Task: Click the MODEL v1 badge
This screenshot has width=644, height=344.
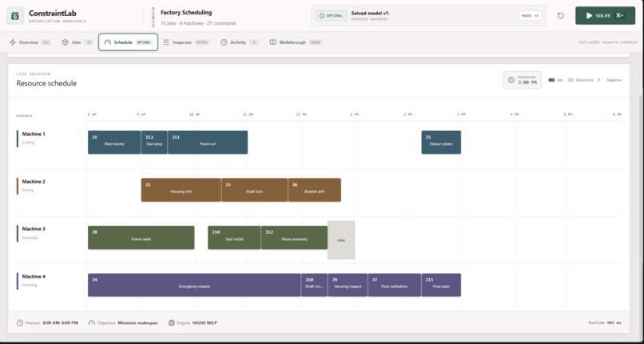Action: click(x=530, y=16)
